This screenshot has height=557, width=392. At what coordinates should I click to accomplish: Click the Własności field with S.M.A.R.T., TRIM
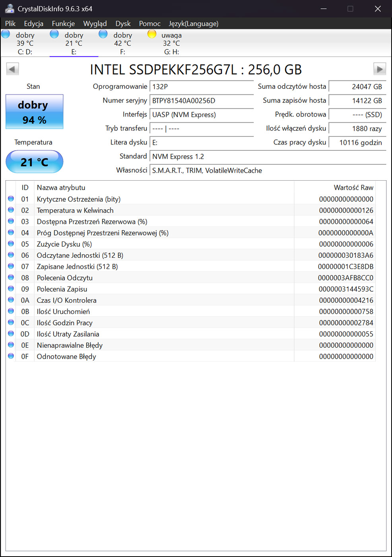pyautogui.click(x=268, y=170)
